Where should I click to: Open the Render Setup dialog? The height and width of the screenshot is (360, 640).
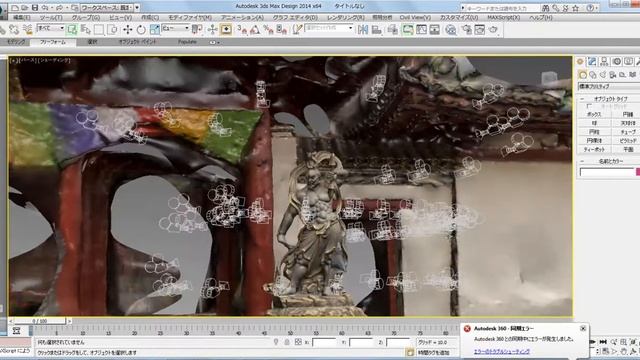pos(467,29)
